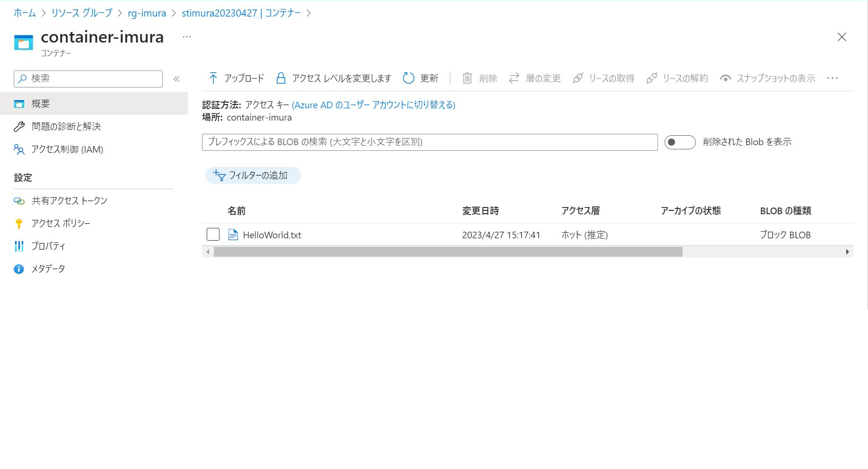Sort by アクセス層 column header
This screenshot has height=469, width=868.
(x=580, y=211)
